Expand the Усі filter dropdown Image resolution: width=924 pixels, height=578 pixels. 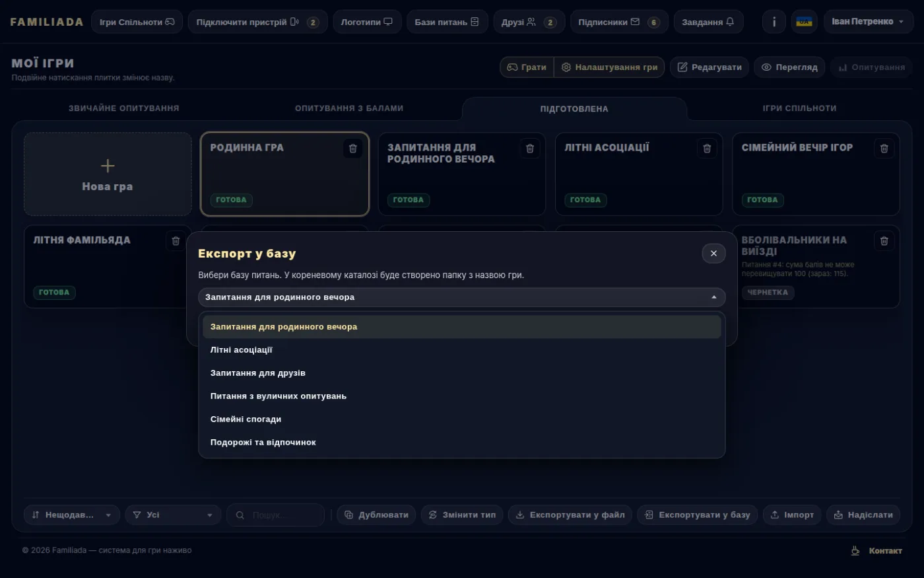click(x=173, y=515)
